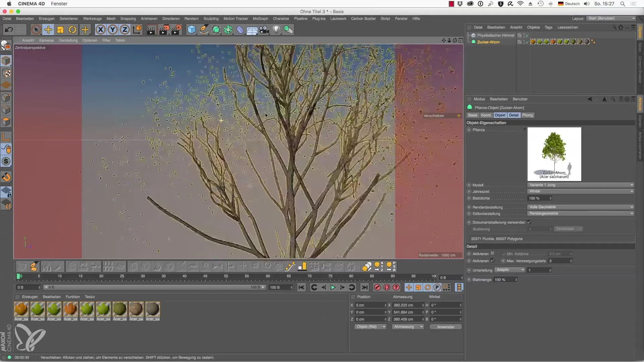This screenshot has height=362, width=644.
Task: Open the Unterteilung Adaptiv dropdown
Action: click(x=510, y=270)
